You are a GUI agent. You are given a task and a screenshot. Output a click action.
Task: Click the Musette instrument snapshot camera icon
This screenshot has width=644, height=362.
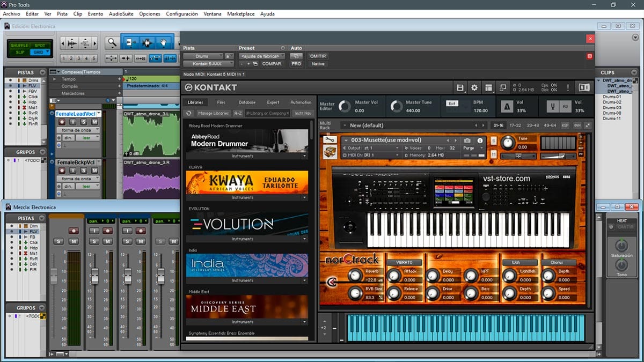(467, 141)
